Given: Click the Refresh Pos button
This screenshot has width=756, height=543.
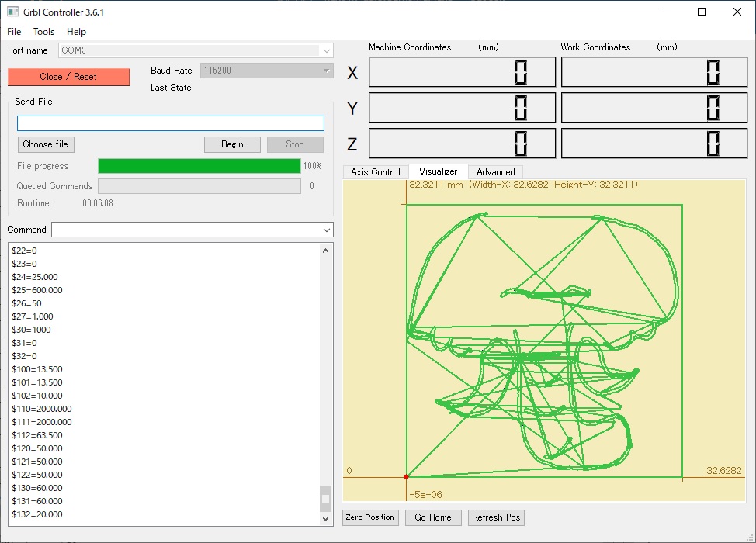Looking at the screenshot, I should click(x=496, y=517).
